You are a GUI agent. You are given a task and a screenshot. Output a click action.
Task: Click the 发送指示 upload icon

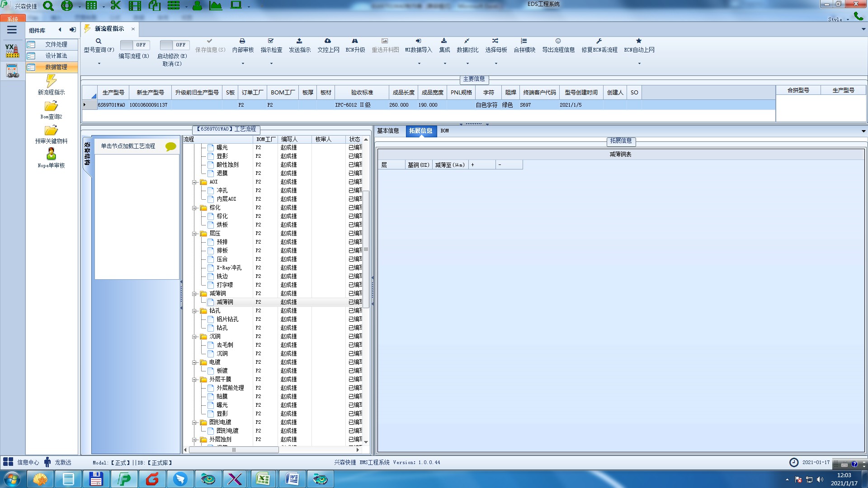(299, 41)
